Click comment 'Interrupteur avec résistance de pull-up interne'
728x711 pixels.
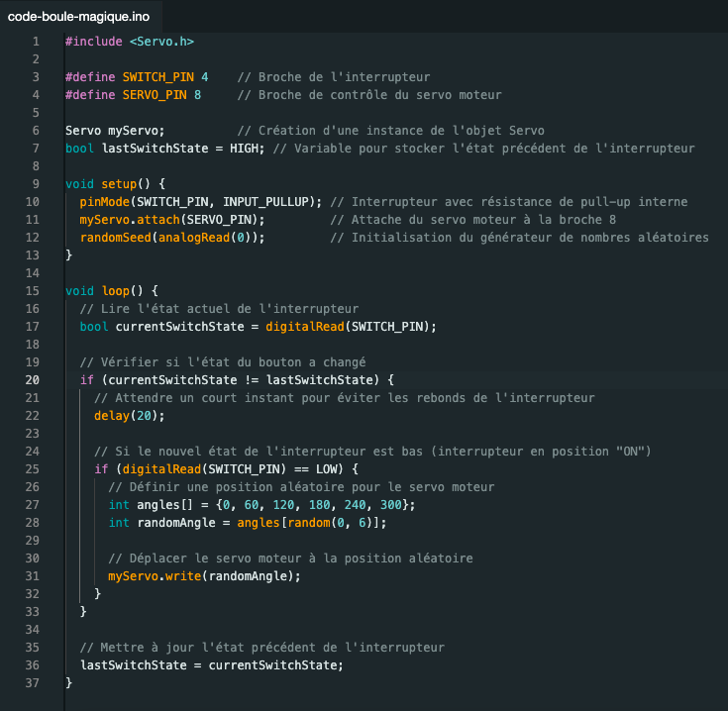(x=509, y=202)
